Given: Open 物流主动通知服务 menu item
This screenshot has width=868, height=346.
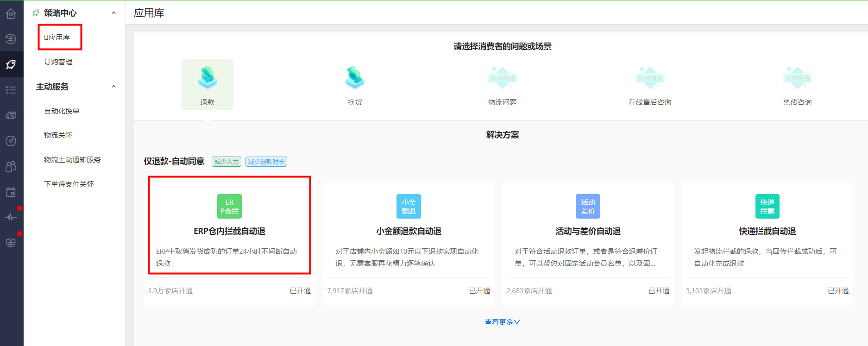Looking at the screenshot, I should pyautogui.click(x=72, y=159).
